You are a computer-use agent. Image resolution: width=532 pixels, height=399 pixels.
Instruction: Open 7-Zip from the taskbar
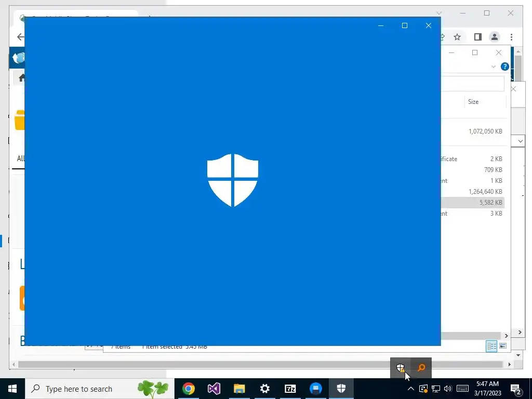[290, 389]
